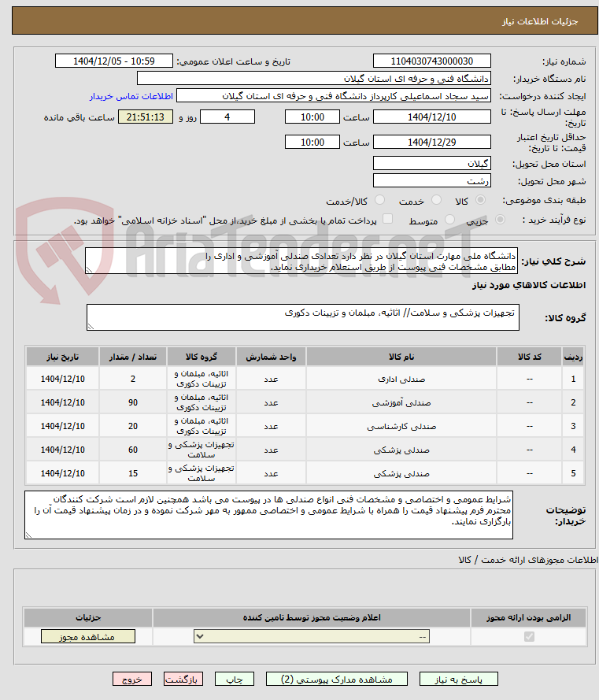Click the response deadline date 1404/12/10 field

[431, 117]
